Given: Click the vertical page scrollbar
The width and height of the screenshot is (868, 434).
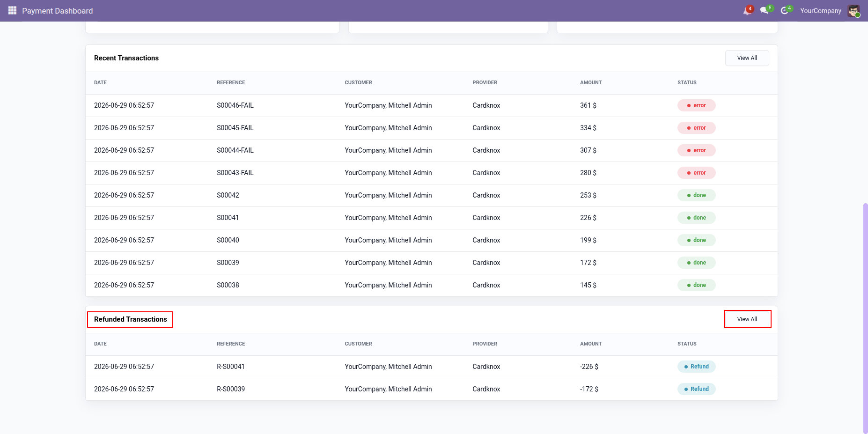Looking at the screenshot, I should 865,318.
